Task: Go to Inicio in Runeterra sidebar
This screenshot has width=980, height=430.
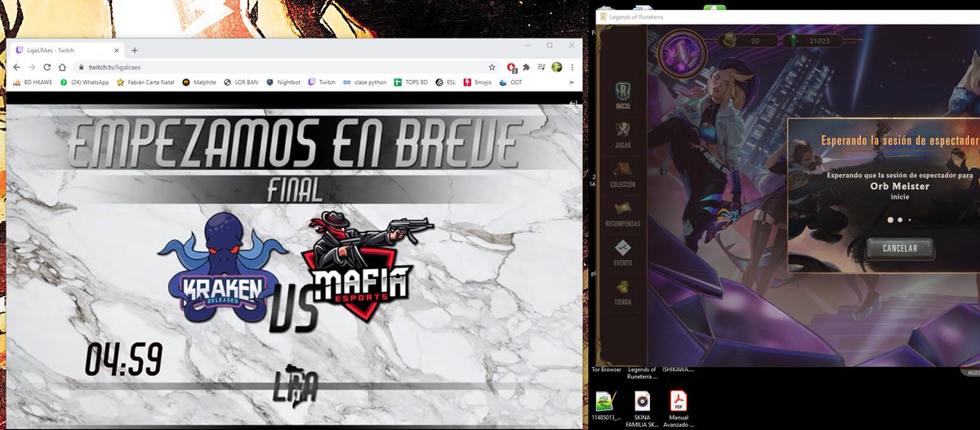Action: 621,97
